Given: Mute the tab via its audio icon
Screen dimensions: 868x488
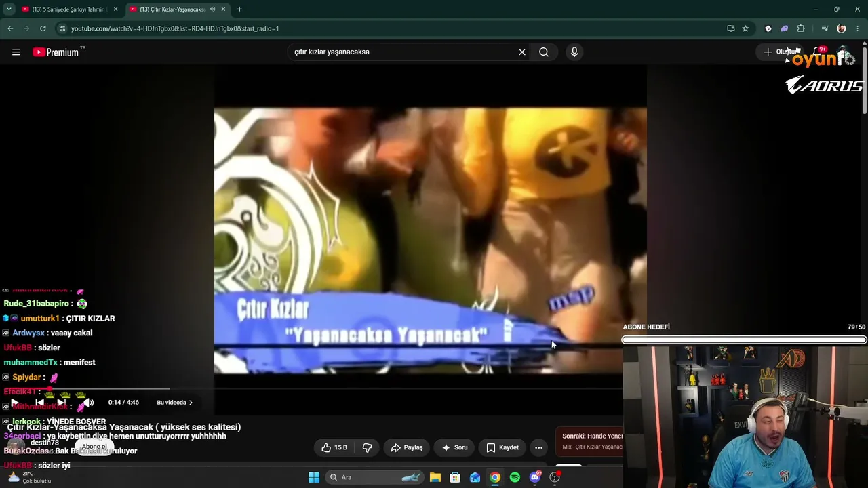Looking at the screenshot, I should (x=212, y=9).
